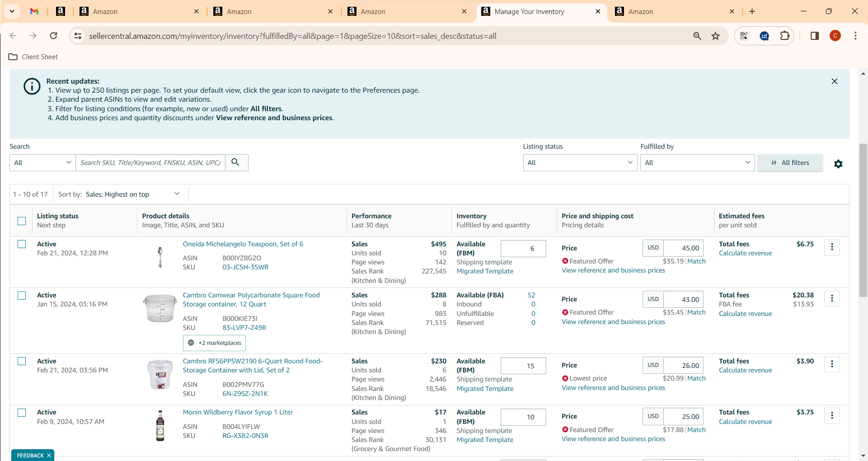This screenshot has height=461, width=868.
Task: Switch to the last Amazon tab
Action: coord(674,11)
